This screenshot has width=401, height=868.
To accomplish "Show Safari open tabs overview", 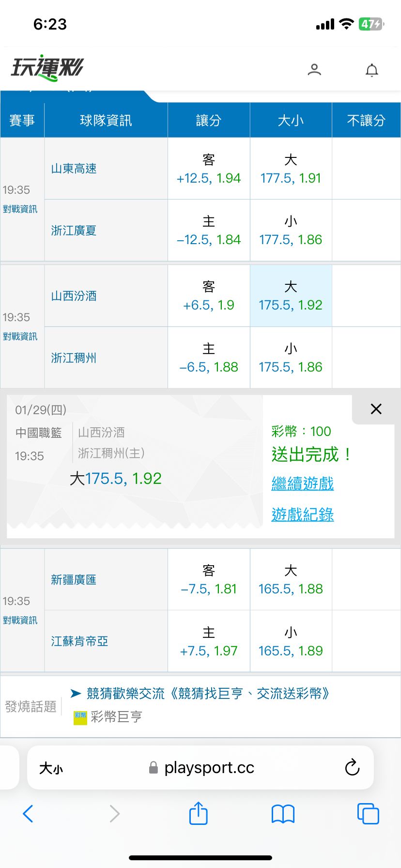I will point(368,814).
